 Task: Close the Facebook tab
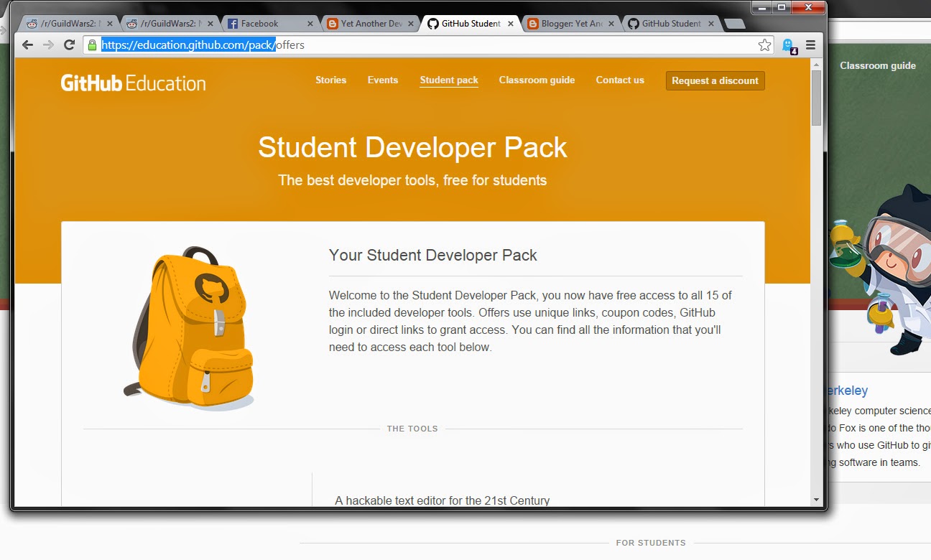pyautogui.click(x=310, y=24)
